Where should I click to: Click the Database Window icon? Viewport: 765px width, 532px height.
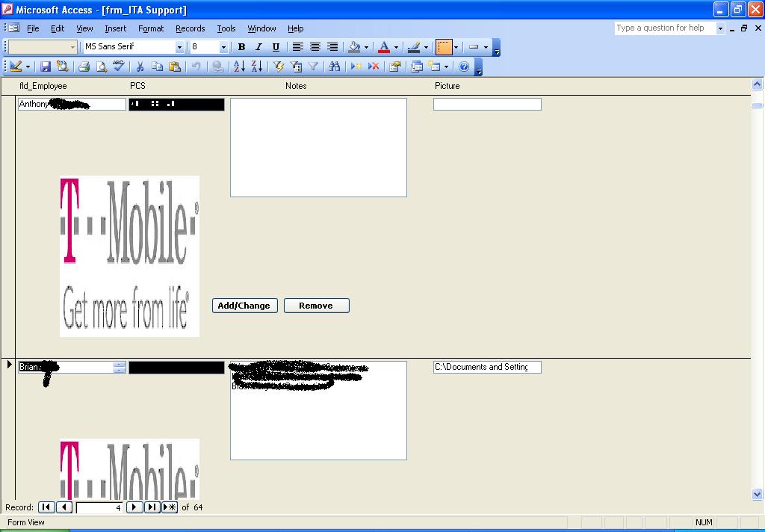[417, 66]
